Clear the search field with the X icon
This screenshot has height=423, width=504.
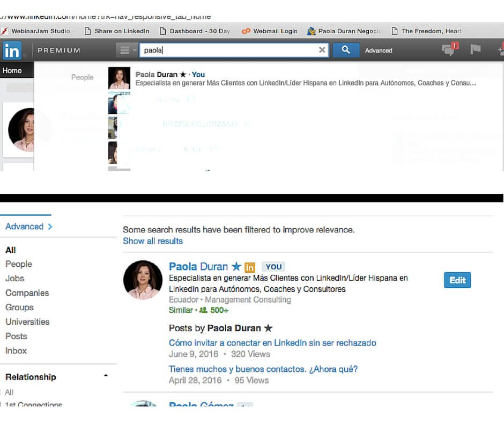click(x=322, y=50)
